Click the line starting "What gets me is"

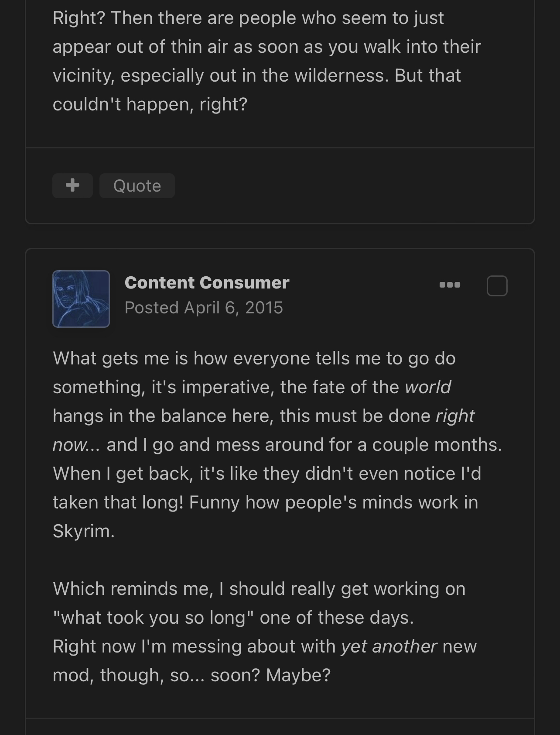[254, 358]
